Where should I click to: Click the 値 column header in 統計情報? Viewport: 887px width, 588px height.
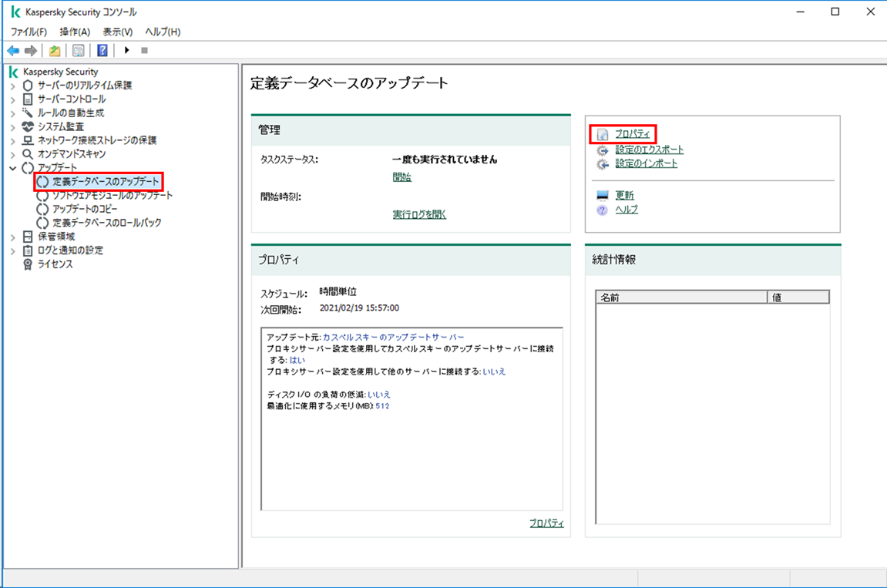tap(798, 297)
